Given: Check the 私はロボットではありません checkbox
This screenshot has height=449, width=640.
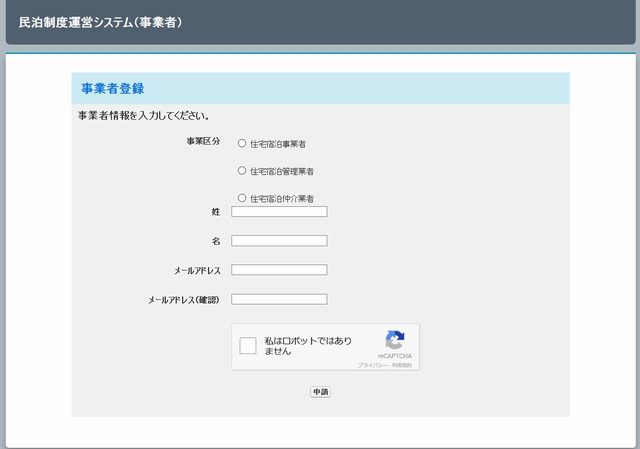Looking at the screenshot, I should pos(248,346).
